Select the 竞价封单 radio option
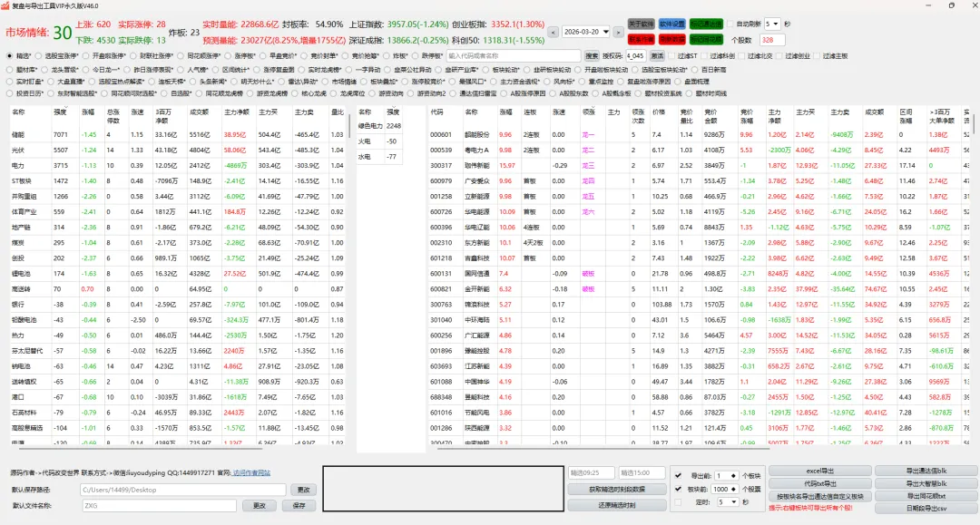Image resolution: width=980 pixels, height=525 pixels. (304, 56)
